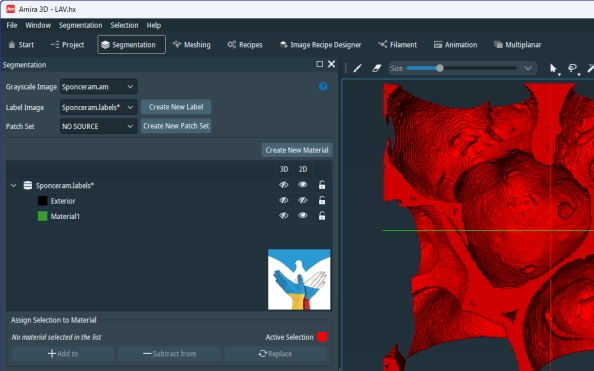Click the Sponceram.labels stack icon
594x371 pixels.
(x=28, y=185)
